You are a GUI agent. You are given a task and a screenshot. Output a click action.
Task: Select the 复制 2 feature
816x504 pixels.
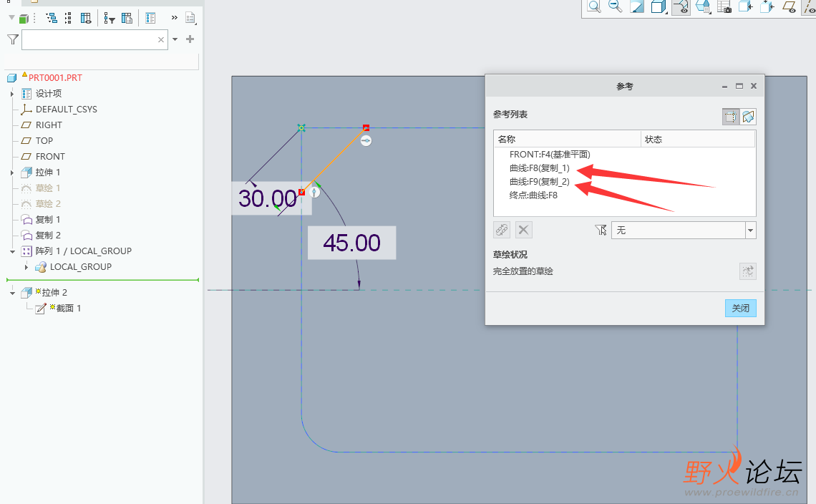(x=47, y=235)
